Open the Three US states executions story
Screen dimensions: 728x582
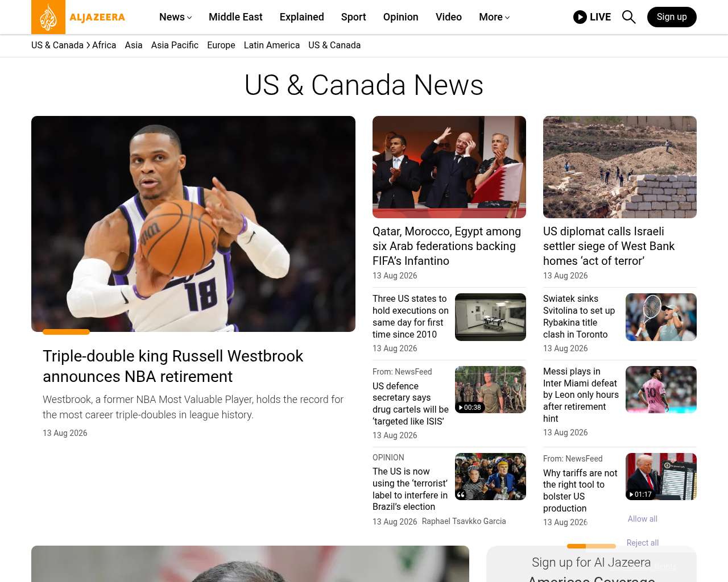point(411,317)
